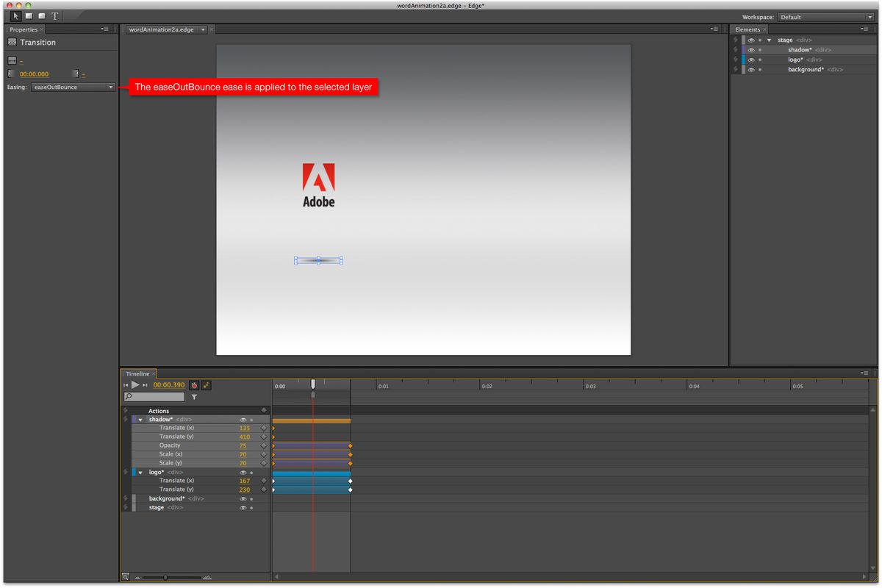
Task: Collapse the stage element tree in Elements
Action: point(769,40)
